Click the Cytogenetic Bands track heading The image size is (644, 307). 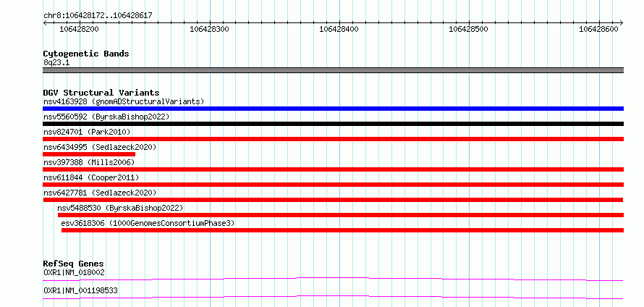(x=86, y=54)
